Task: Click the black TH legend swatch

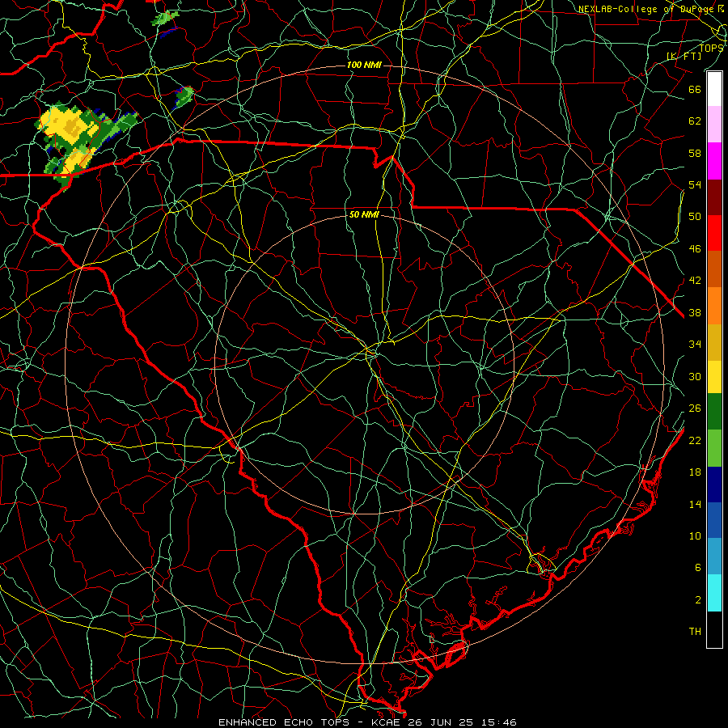Action: pos(714,629)
